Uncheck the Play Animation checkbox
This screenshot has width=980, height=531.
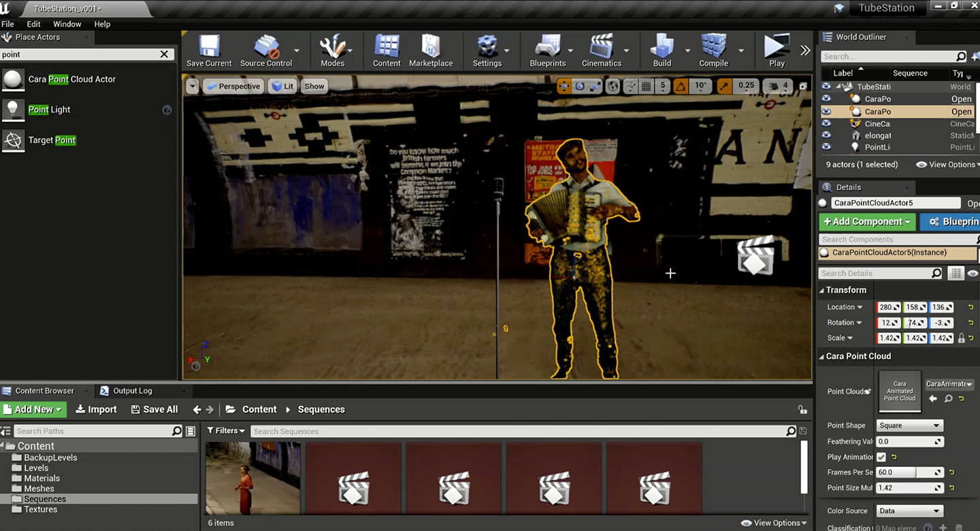(881, 457)
